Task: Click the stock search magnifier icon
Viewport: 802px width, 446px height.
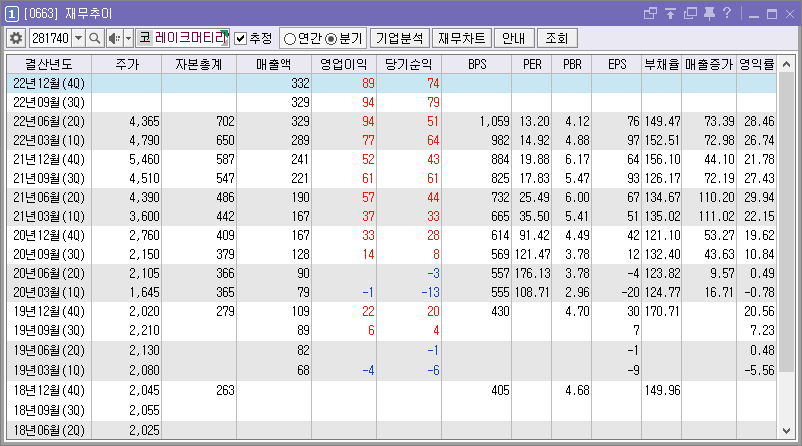Action: (x=94, y=38)
